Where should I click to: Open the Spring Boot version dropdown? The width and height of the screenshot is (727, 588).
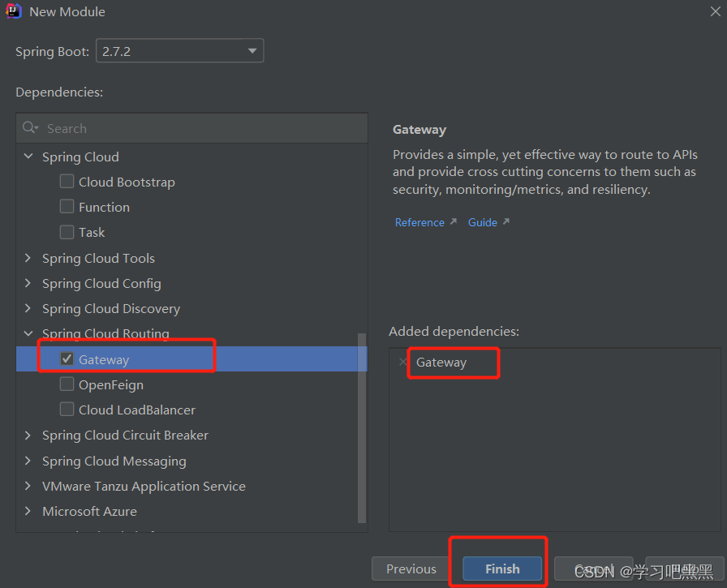click(180, 50)
